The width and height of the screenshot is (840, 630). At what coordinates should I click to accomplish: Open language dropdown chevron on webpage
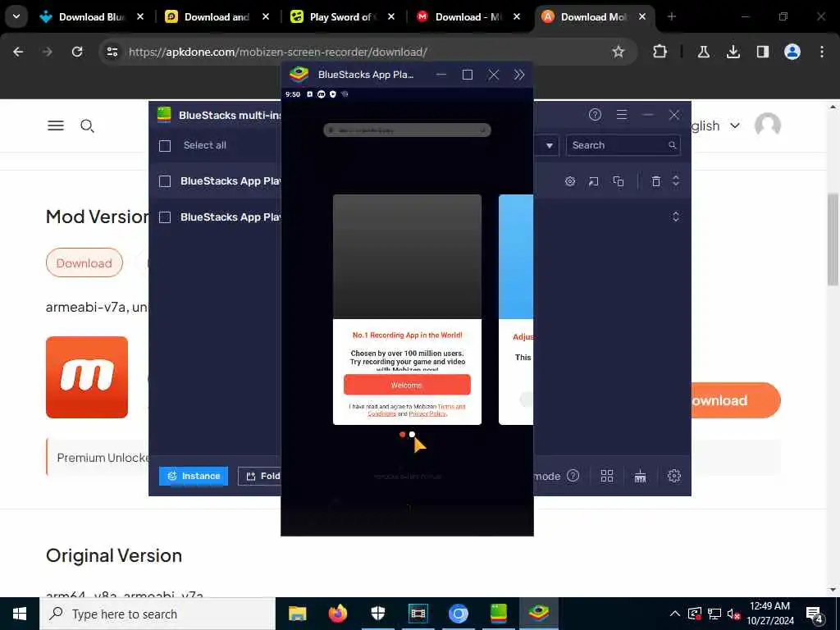click(x=735, y=126)
